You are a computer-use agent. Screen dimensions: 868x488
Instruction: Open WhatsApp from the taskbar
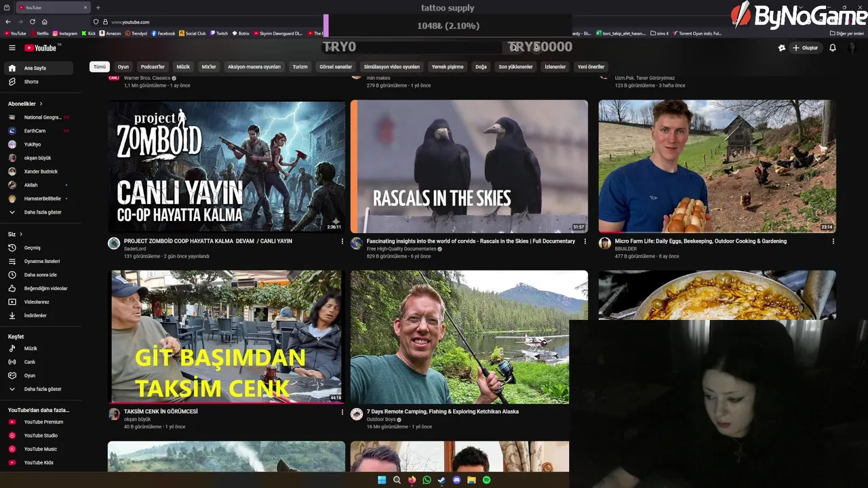tap(427, 480)
